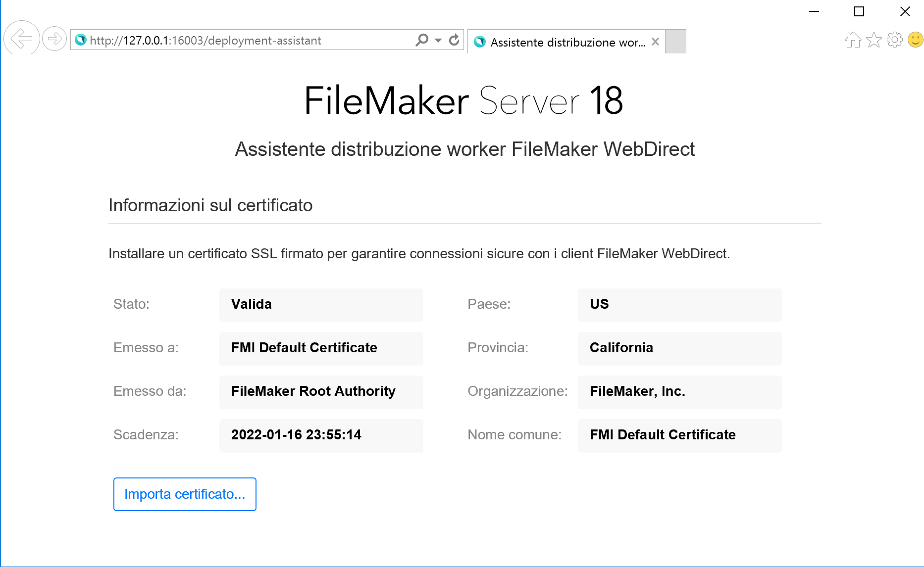Select Emesso a value FMI Default Certificate
Viewport: 924px width, 567px height.
click(321, 348)
